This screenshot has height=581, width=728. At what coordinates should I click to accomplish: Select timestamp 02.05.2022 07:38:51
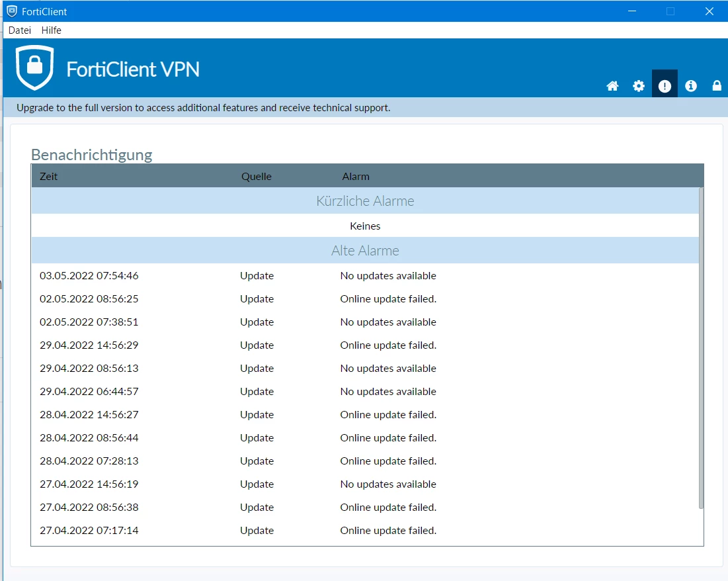coord(89,322)
